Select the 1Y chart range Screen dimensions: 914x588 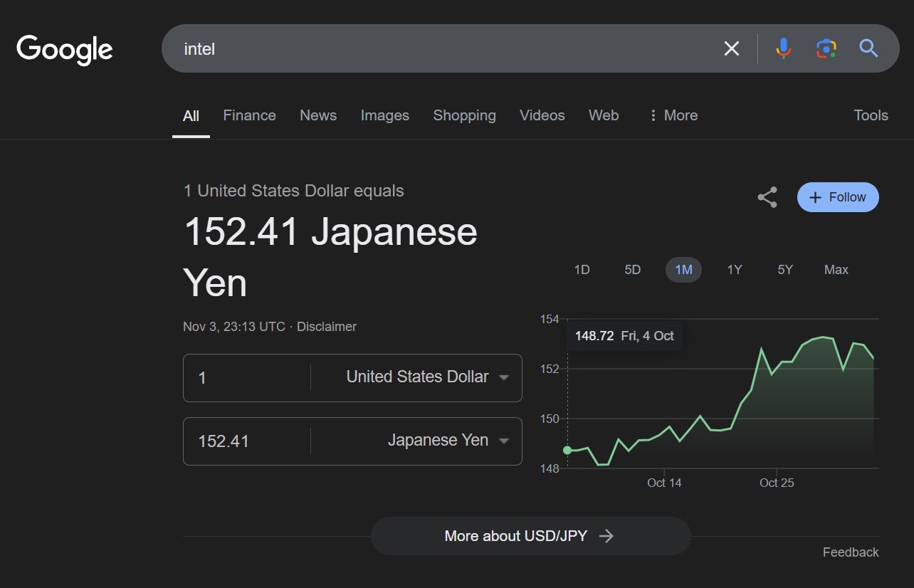point(734,270)
